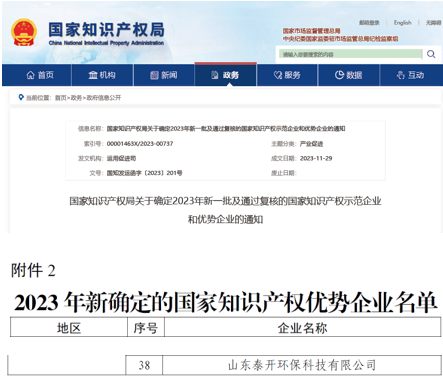Click 国家知识产权局 site title text
The width and height of the screenshot is (443, 379).
coord(106,30)
